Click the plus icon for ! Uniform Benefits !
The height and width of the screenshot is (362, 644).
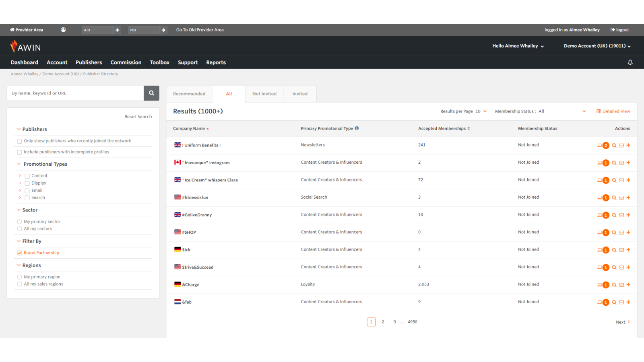click(x=628, y=145)
